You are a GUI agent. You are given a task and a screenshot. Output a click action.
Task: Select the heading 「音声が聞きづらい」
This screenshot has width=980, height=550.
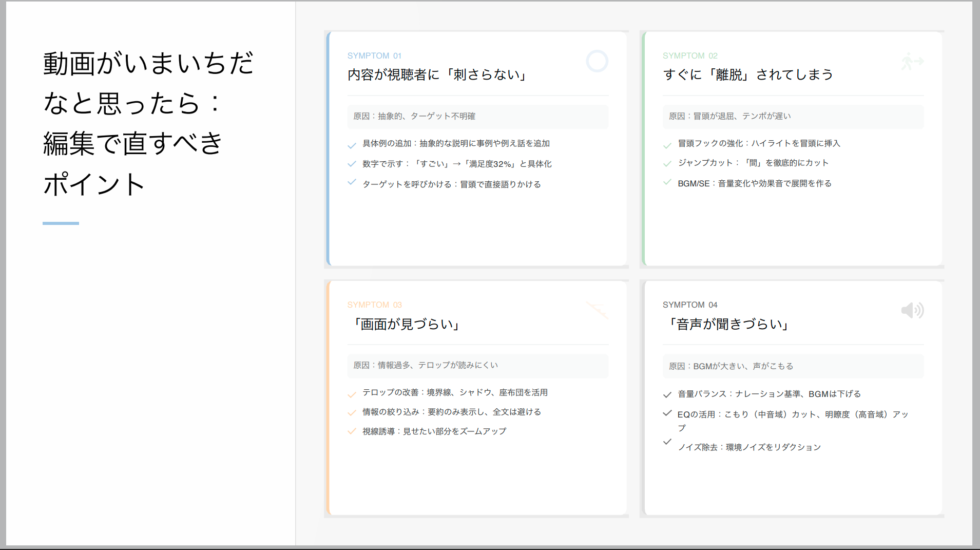point(726,324)
